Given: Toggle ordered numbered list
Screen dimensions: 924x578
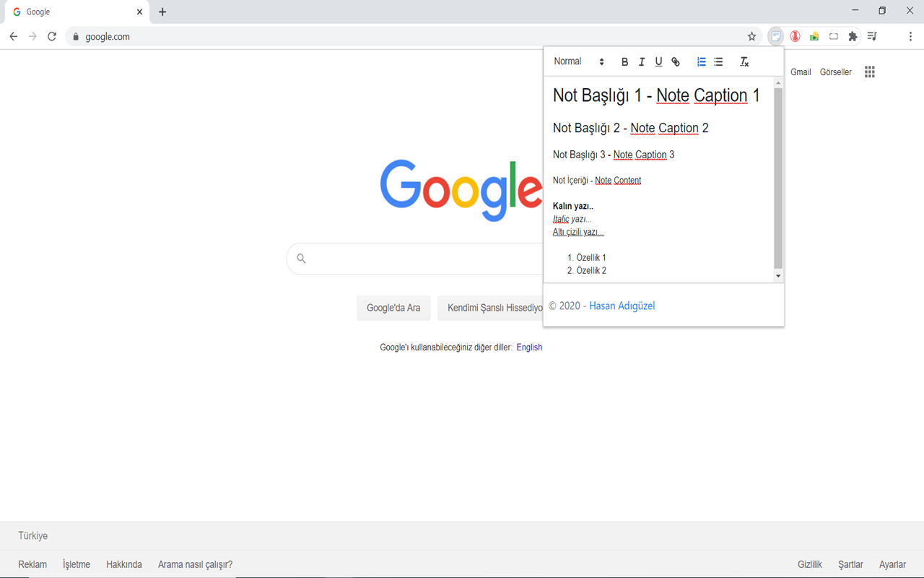Looking at the screenshot, I should [x=701, y=62].
